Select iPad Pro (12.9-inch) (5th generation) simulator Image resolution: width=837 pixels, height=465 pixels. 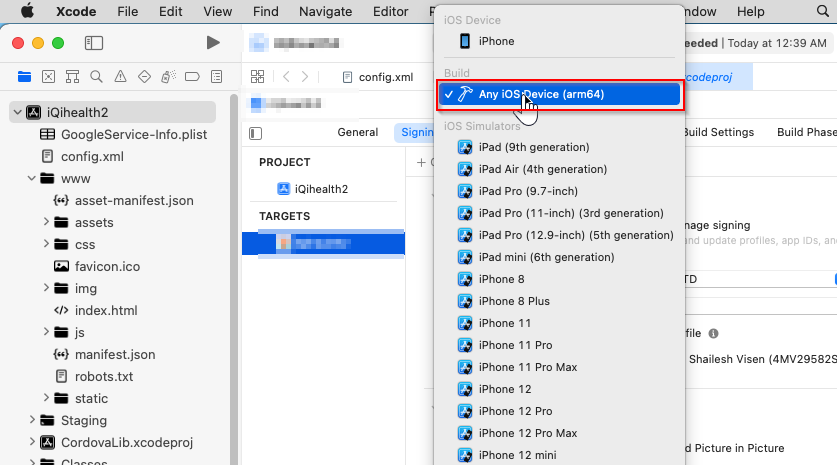559,235
